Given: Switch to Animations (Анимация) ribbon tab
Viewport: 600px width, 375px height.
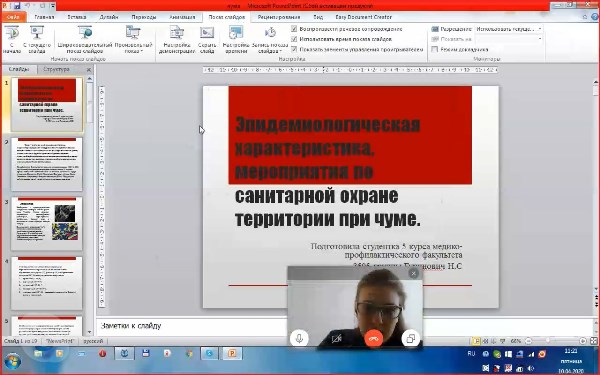Looking at the screenshot, I should (x=182, y=17).
